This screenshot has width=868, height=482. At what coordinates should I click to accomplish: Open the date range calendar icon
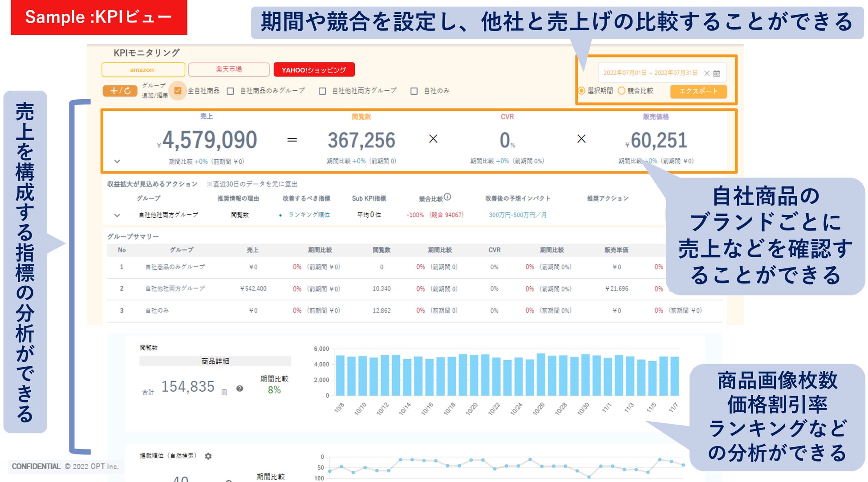click(717, 73)
